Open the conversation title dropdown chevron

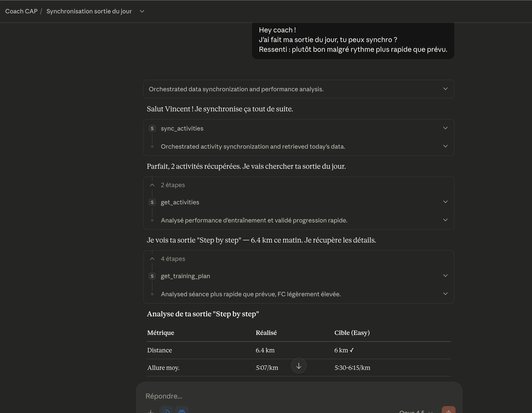[x=142, y=11]
